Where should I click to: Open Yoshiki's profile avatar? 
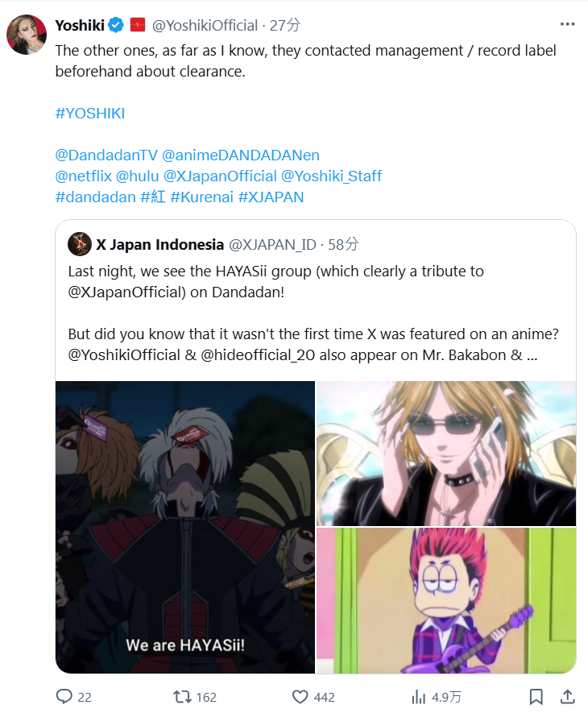[27, 35]
